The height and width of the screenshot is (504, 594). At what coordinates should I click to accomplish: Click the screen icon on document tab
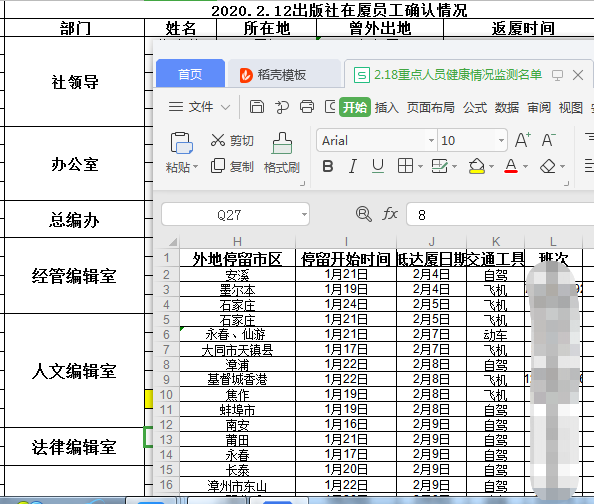click(557, 75)
